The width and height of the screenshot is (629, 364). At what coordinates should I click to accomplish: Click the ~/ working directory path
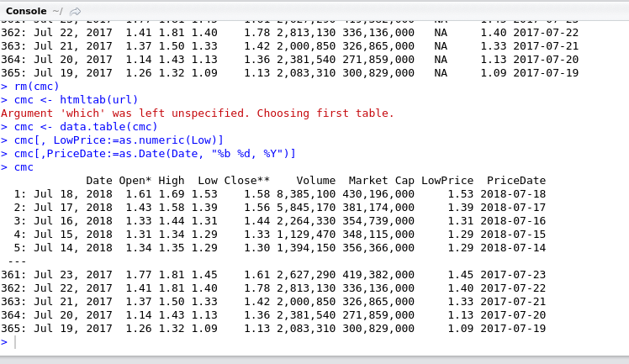click(57, 10)
